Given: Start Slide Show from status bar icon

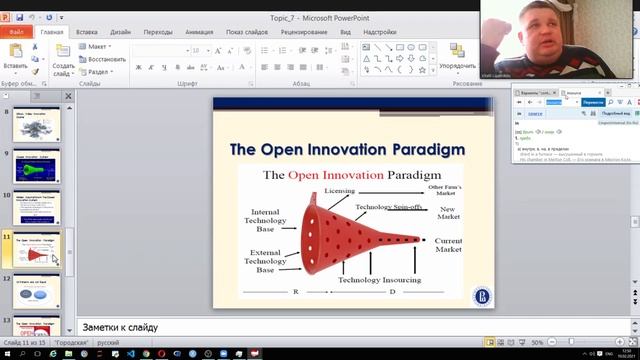Looking at the screenshot, I should 522,342.
